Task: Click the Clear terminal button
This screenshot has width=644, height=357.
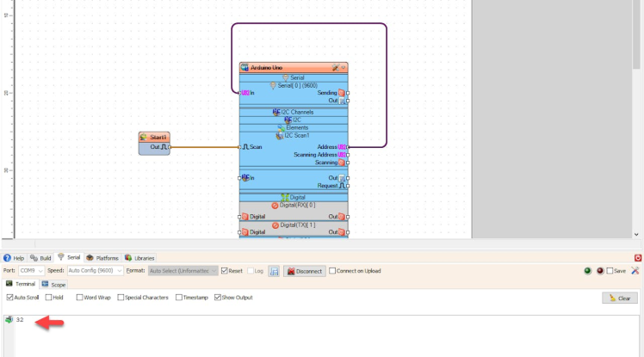Action: click(x=620, y=298)
